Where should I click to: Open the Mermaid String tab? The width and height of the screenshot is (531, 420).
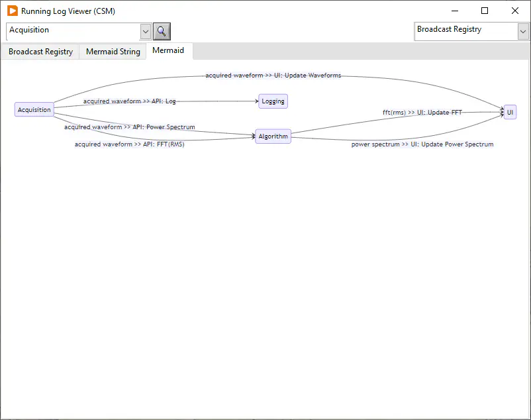click(x=113, y=52)
